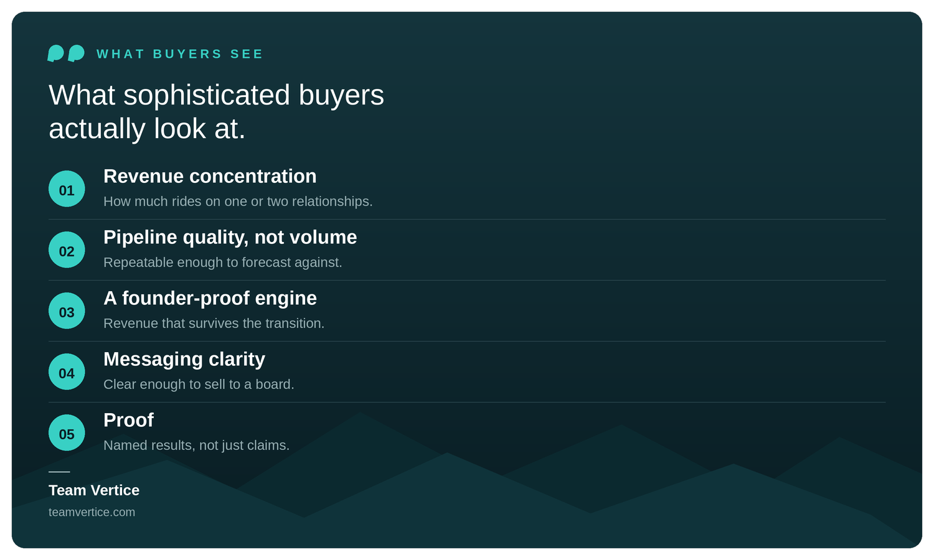Select the 'Messaging clarity' heading
The width and height of the screenshot is (934, 560).
pyautogui.click(x=184, y=359)
